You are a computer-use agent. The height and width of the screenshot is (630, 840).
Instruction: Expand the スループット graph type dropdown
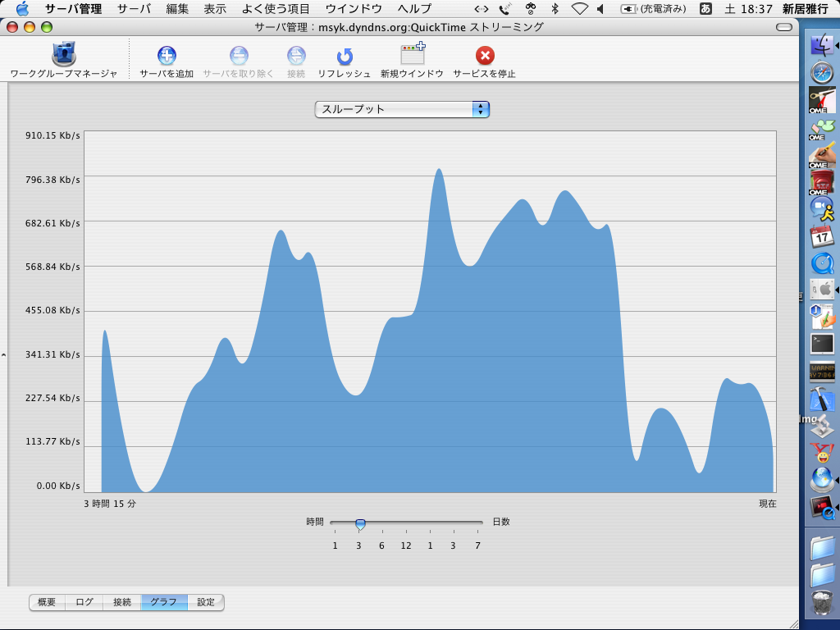click(402, 109)
